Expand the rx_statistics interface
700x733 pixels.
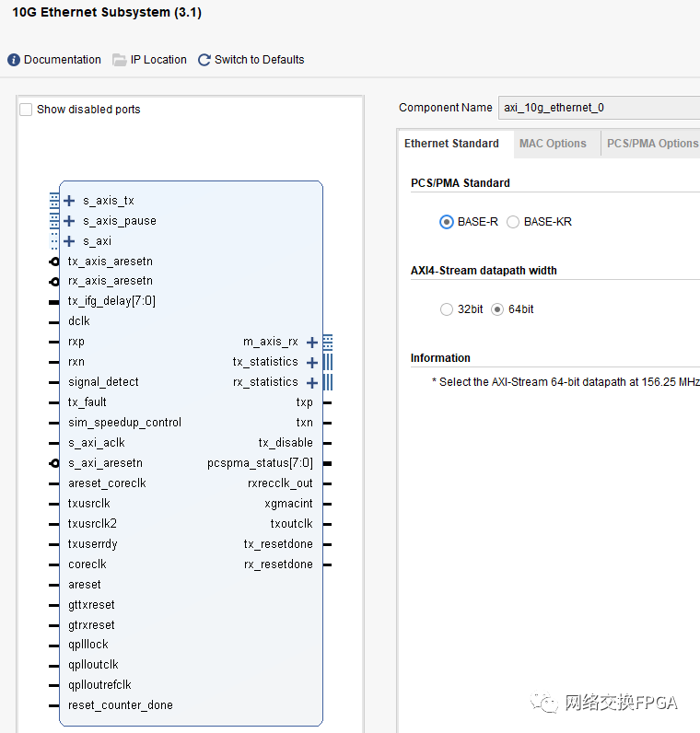tap(312, 383)
